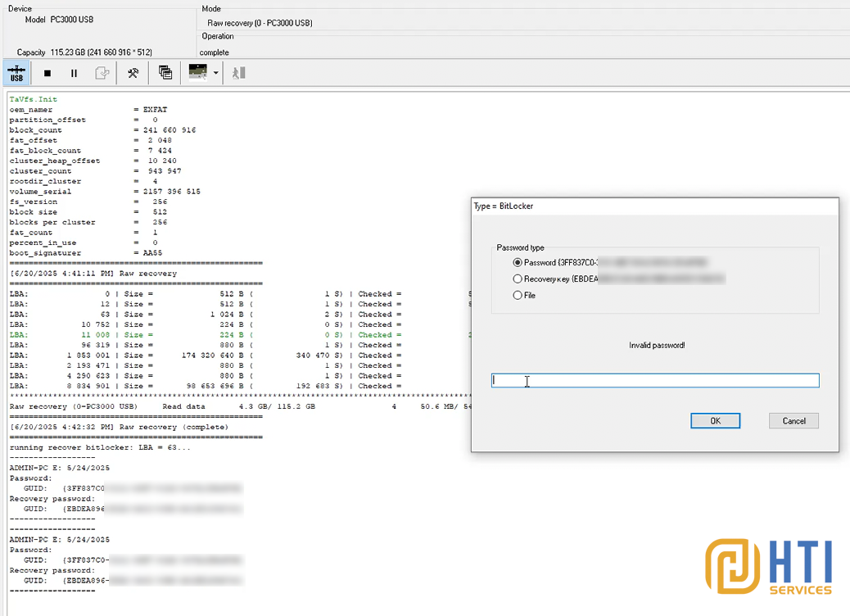The image size is (850, 616).
Task: Choose the Recovery key radio option
Action: pyautogui.click(x=518, y=279)
